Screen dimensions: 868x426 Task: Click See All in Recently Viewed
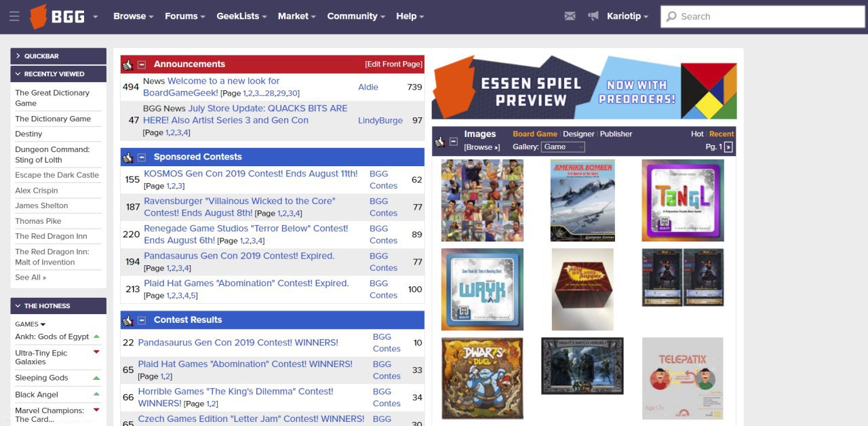click(x=31, y=277)
